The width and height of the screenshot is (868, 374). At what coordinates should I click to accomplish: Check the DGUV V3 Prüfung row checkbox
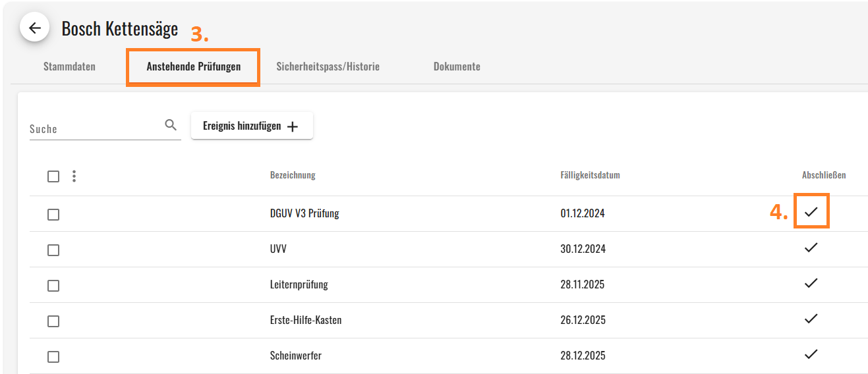(x=53, y=215)
